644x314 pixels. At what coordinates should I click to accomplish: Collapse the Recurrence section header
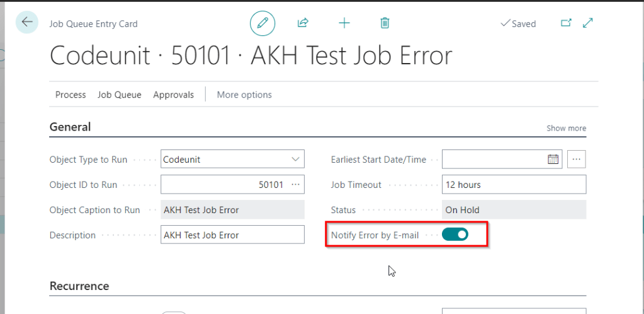tap(79, 286)
